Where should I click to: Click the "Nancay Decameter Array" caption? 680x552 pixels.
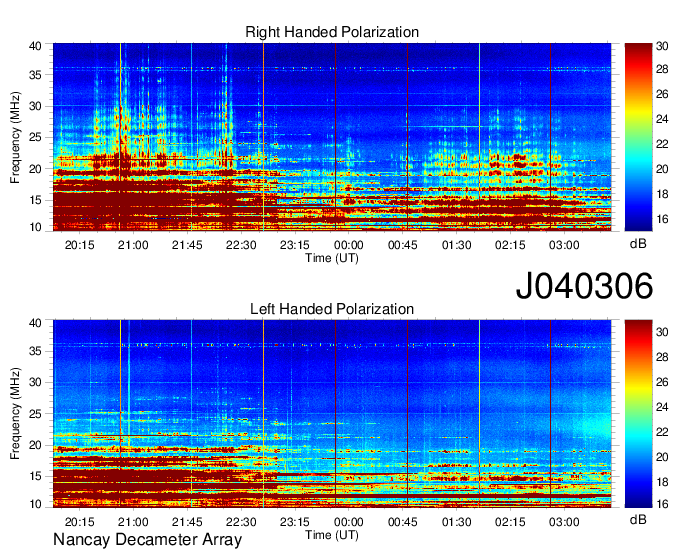tap(147, 540)
